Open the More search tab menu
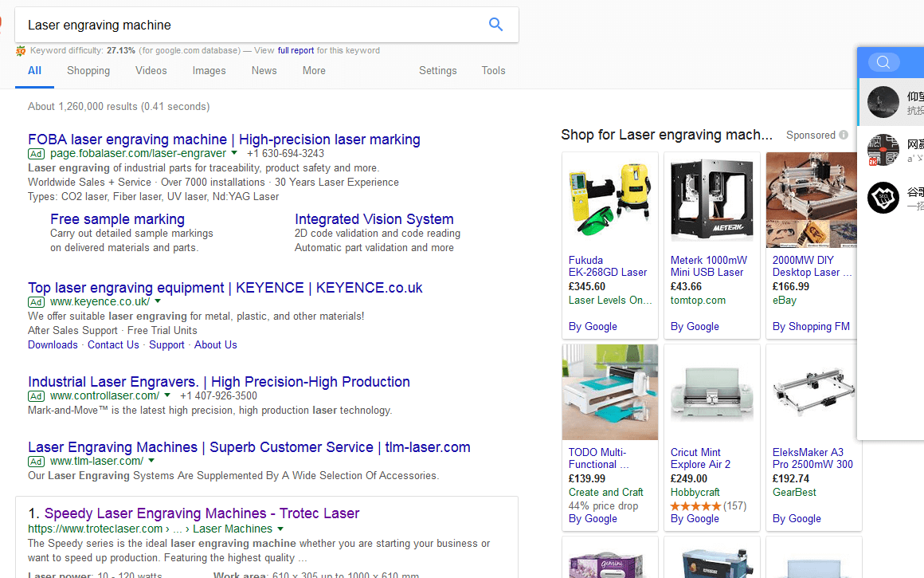The height and width of the screenshot is (578, 924). click(314, 71)
